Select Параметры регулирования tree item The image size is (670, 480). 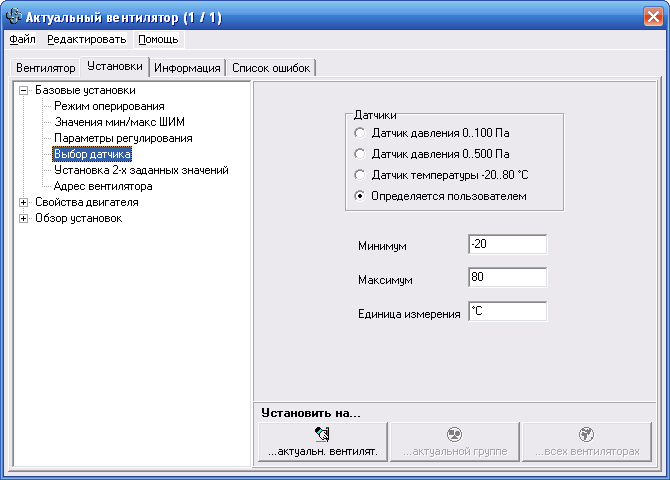(x=123, y=138)
